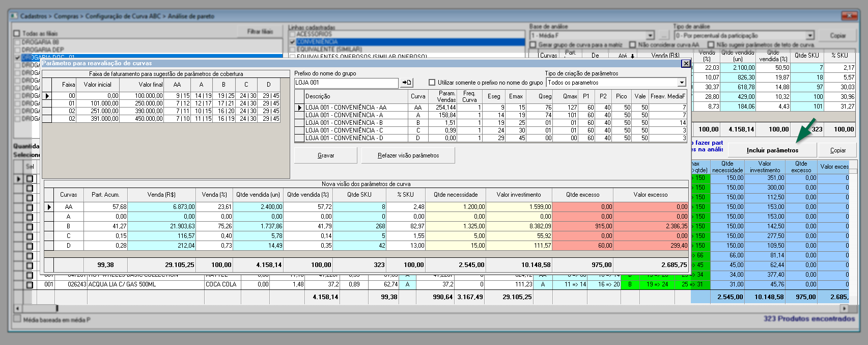Click the left scroll arrow of the horizontal scrollbar
Image resolution: width=868 pixels, height=345 pixels.
18,308
